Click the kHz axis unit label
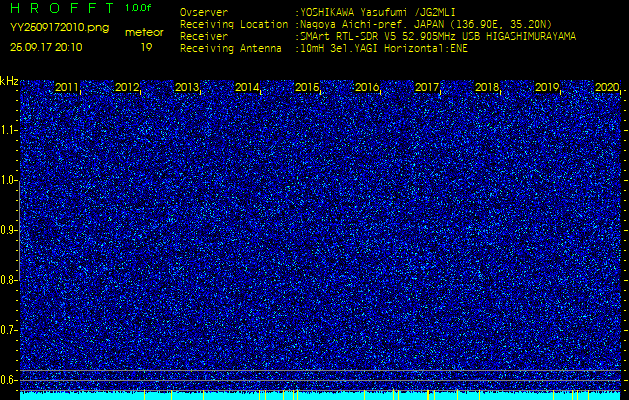Screen dimensions: 629x400 [9, 81]
